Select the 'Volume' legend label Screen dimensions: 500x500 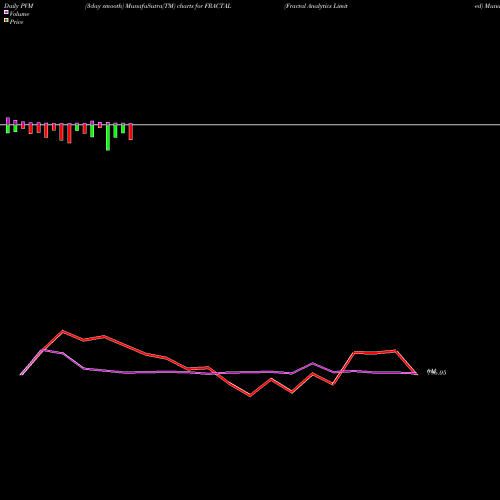tap(19, 14)
